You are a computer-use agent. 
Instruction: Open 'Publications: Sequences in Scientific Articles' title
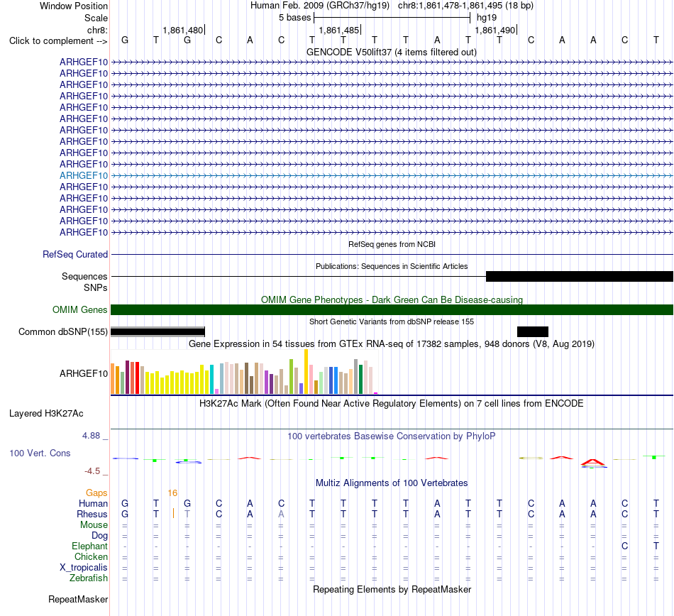392,266
